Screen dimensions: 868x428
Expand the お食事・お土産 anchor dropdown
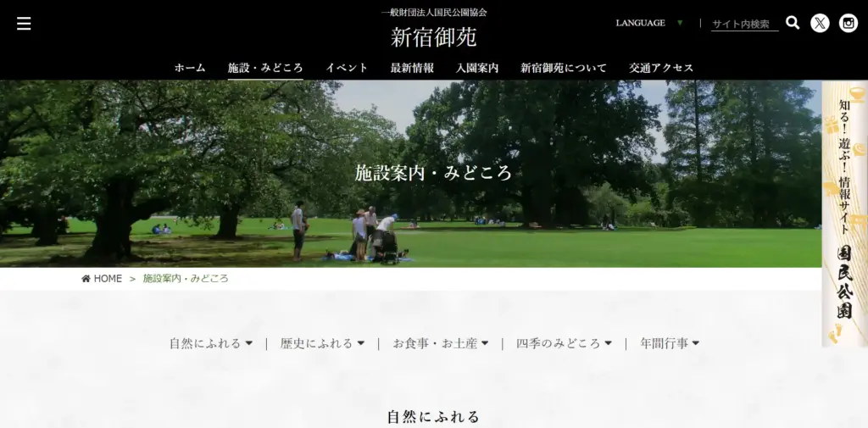pyautogui.click(x=441, y=343)
